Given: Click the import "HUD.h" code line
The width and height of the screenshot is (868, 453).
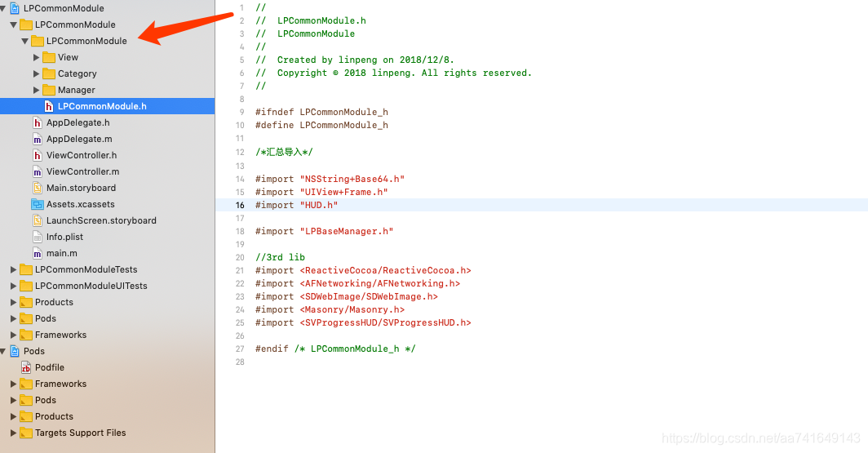Looking at the screenshot, I should pos(297,206).
